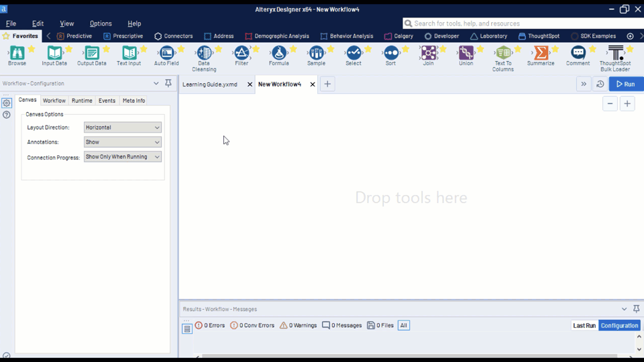Viewport: 644px width, 362px height.
Task: Toggle the 0 Errors filter
Action: (x=210, y=326)
